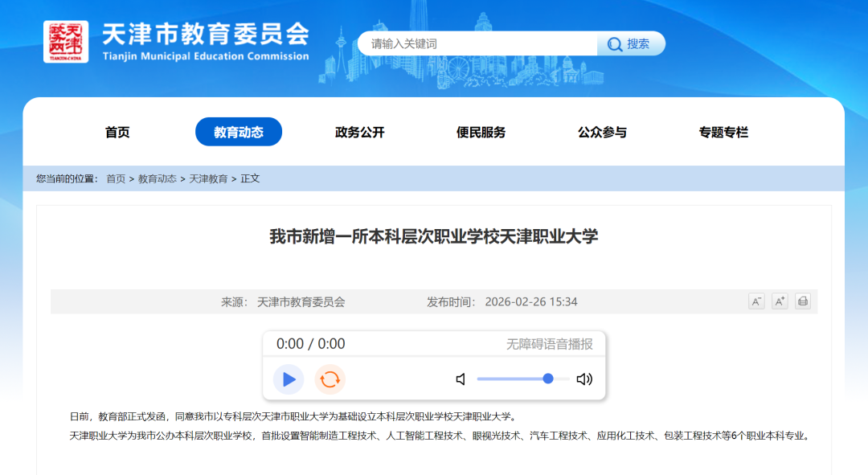Screen dimensions: 868x475
Task: Click the replay loop icon in the audio player
Action: [328, 379]
